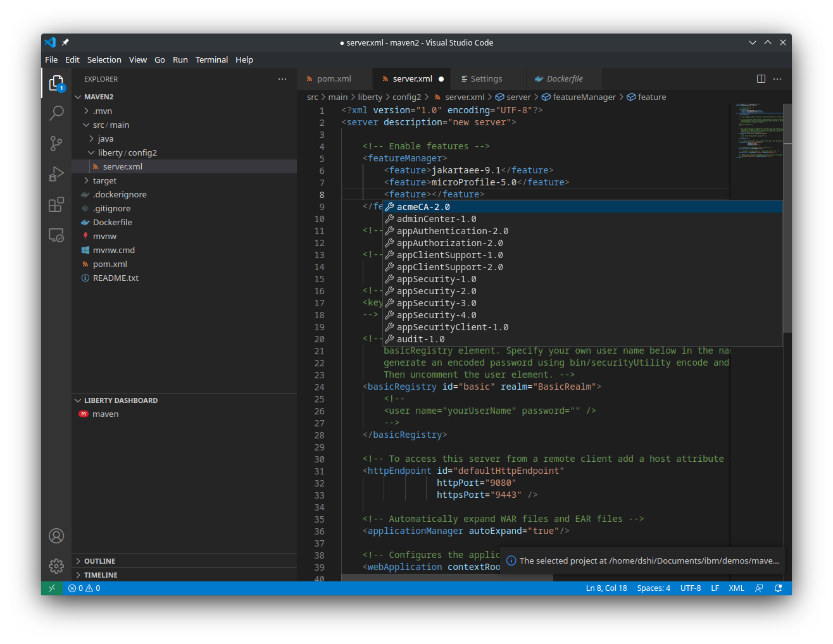Viewport: 833px width, 644px height.
Task: Click the feedback icon in status bar
Action: pos(759,588)
